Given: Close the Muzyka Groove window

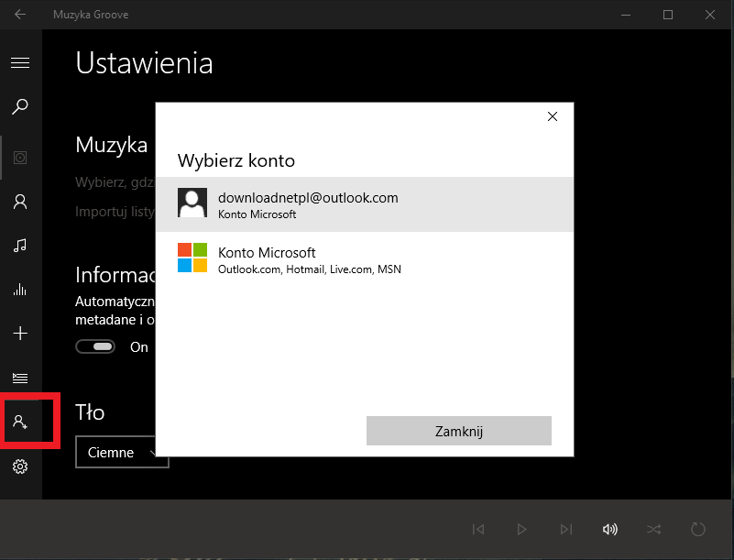Looking at the screenshot, I should pos(710,15).
